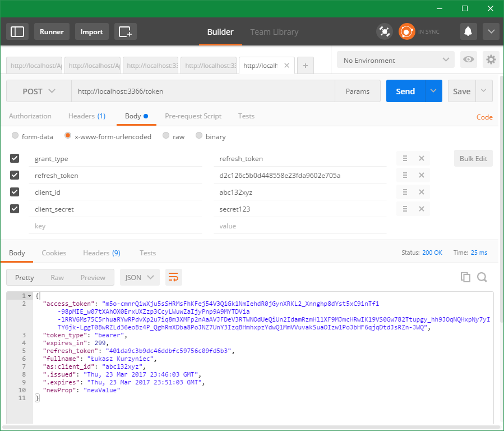Screen dimensions: 504x431
Task: Open Bulk Edit mode
Action: tap(473, 158)
